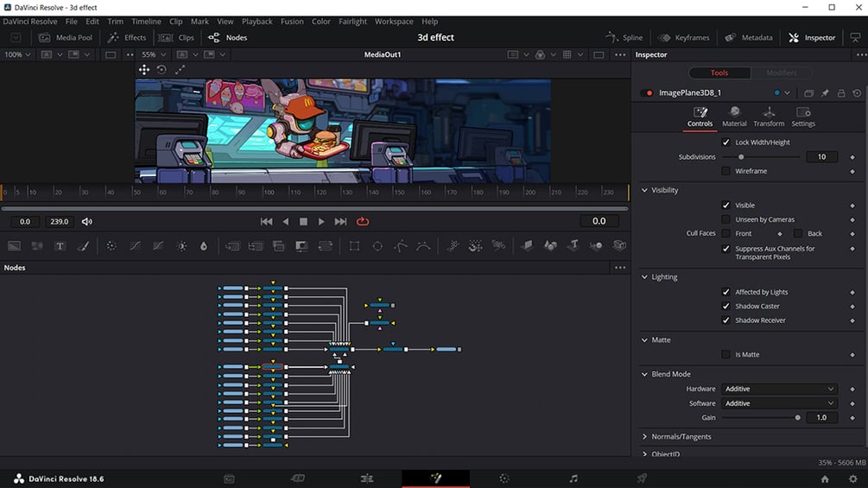Add a BSpline mask node
This screenshot has width=868, height=488.
(x=423, y=245)
